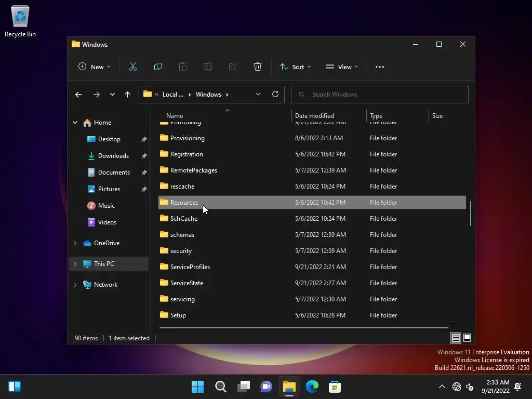Viewport: 532px width, 399px height.
Task: Click the Cut scissors icon
Action: click(x=132, y=67)
